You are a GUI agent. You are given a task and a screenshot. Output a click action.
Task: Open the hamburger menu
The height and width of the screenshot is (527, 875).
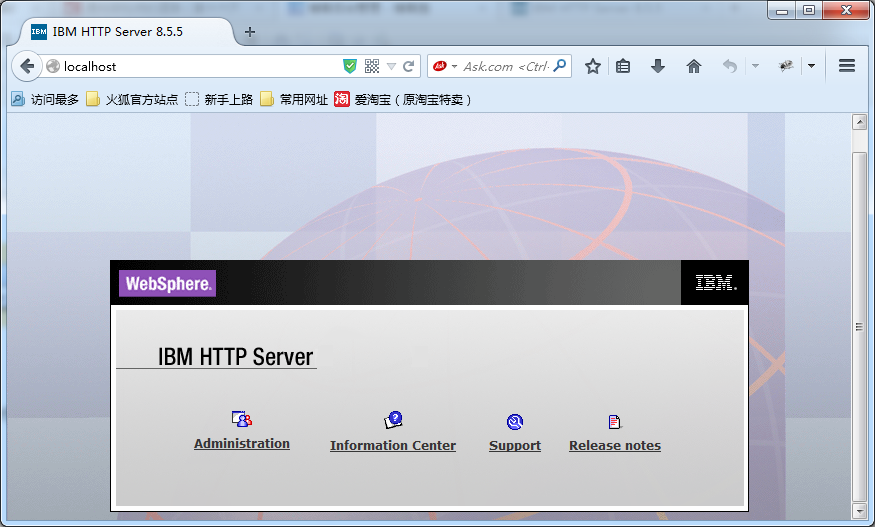click(x=847, y=66)
